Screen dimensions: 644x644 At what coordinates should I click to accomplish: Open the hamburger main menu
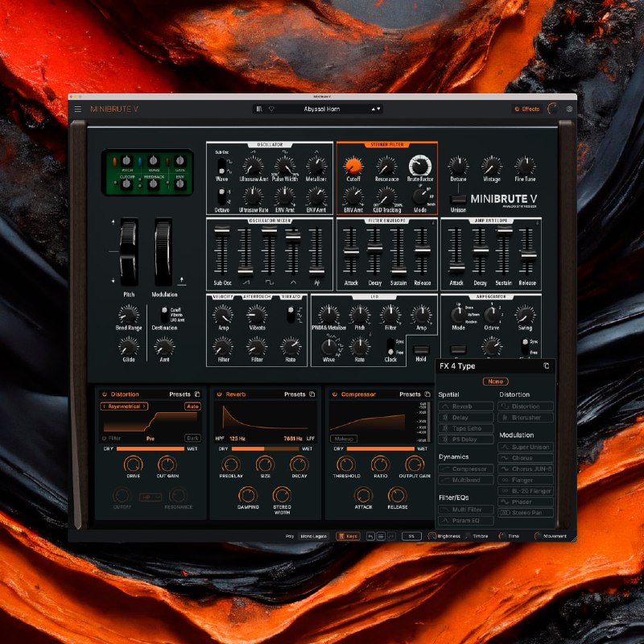(x=77, y=109)
